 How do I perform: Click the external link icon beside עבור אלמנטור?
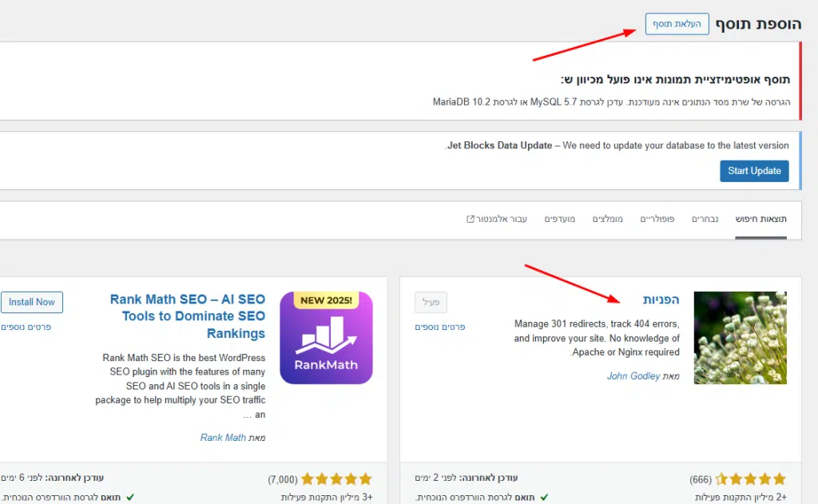pyautogui.click(x=470, y=219)
